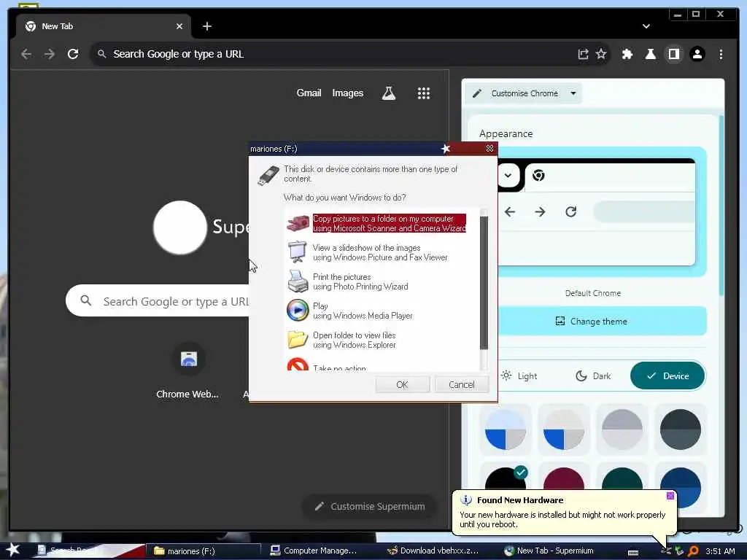The image size is (747, 560).
Task: Click the browser forward arrow
Action: [x=50, y=54]
